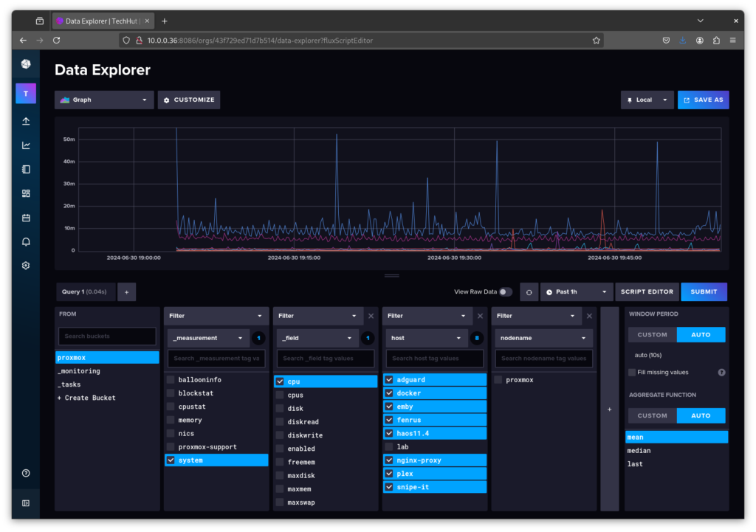Enable the lab host checkbox
The width and height of the screenshot is (756, 532).
(x=389, y=446)
